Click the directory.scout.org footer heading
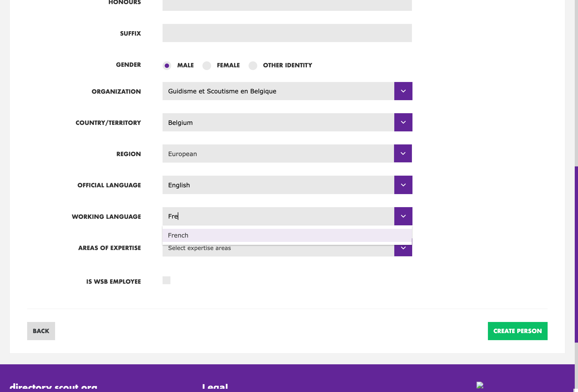 coord(53,387)
